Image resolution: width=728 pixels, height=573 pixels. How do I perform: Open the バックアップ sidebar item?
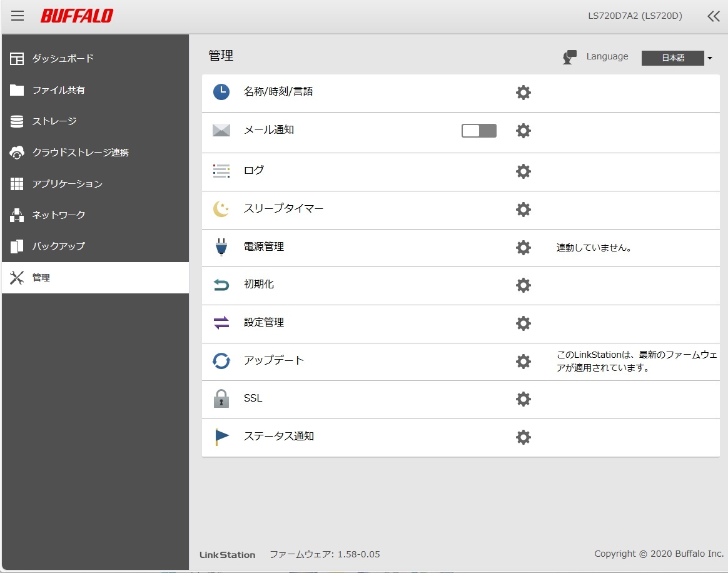58,246
